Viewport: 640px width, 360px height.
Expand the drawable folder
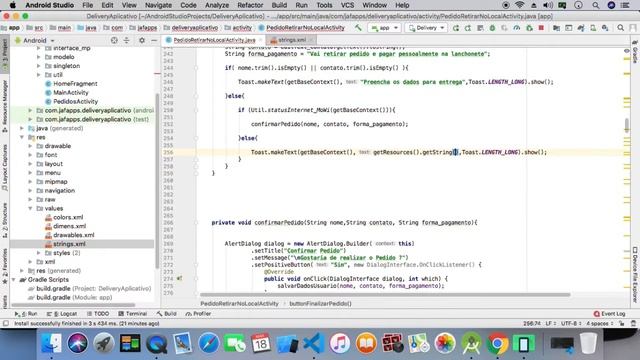[30, 146]
